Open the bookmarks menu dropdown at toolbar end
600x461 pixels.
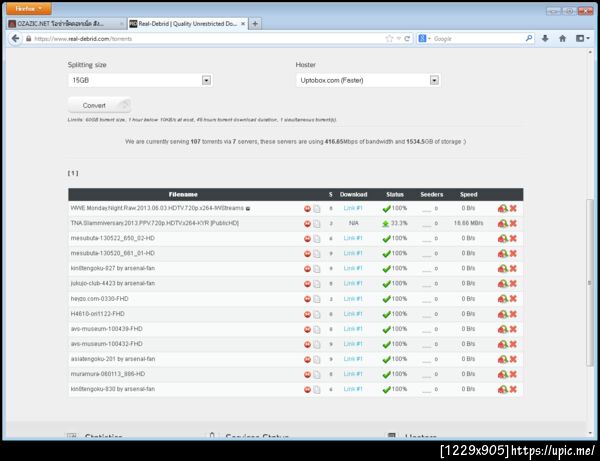coord(583,38)
